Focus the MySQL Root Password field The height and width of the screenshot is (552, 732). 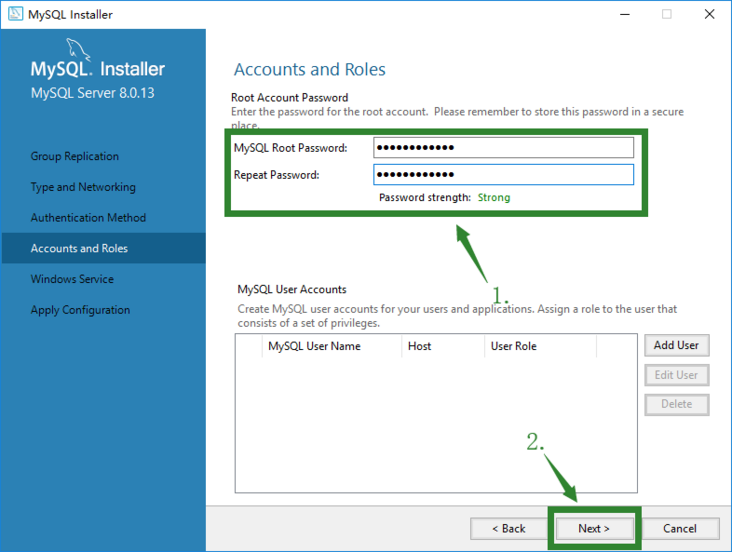point(503,148)
